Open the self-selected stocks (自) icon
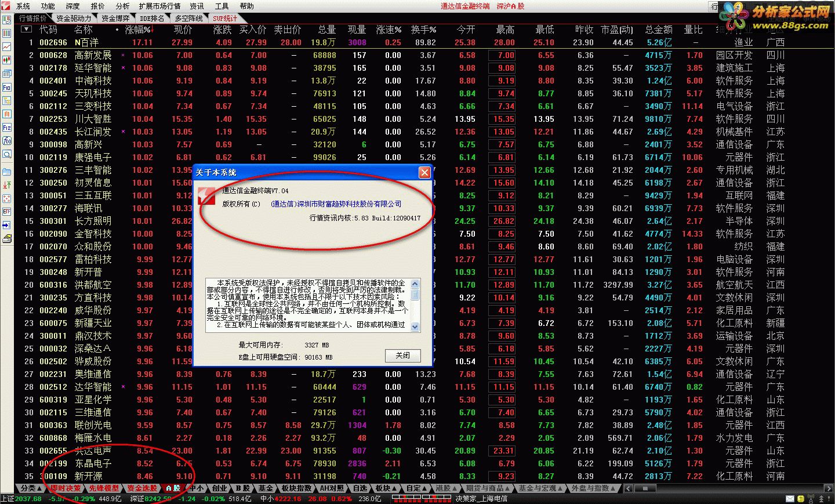Screen dimensions: 835x504 click(x=6, y=114)
